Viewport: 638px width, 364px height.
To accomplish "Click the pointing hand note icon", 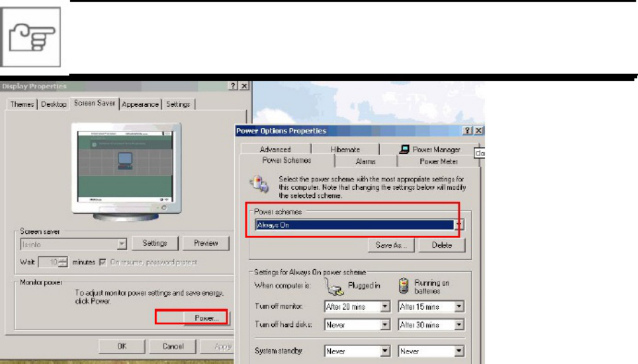I will 31,37.
